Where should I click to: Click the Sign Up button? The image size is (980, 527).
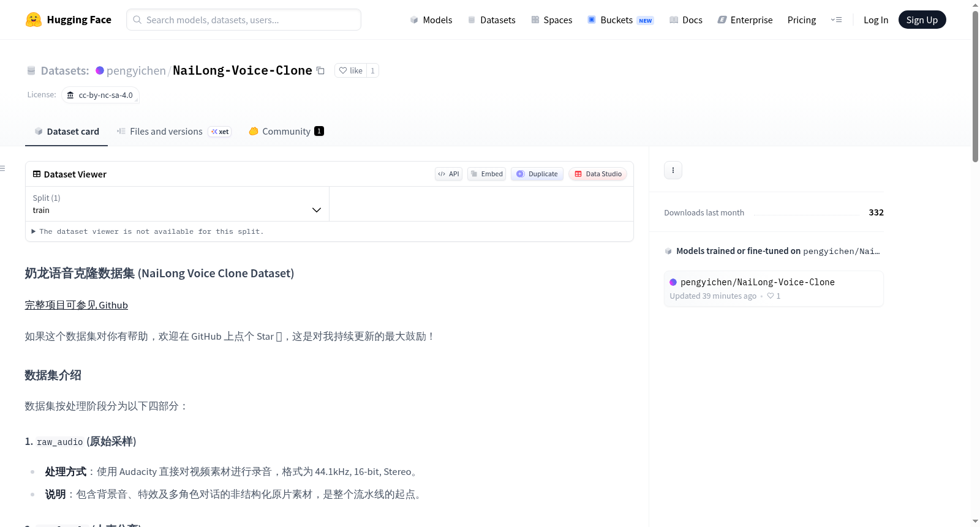pyautogui.click(x=922, y=20)
